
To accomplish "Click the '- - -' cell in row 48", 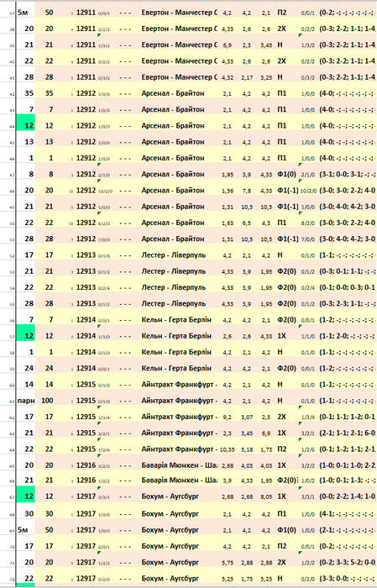I will (125, 191).
